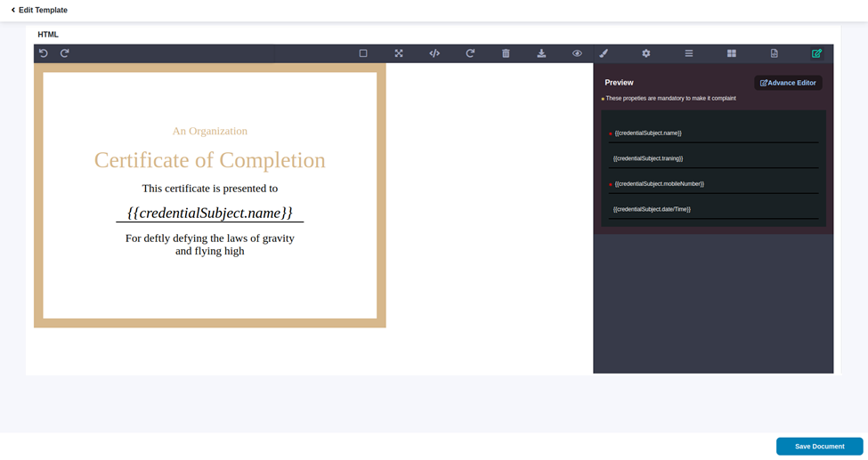868x460 pixels.
Task: Open settings gear panel
Action: (x=646, y=53)
